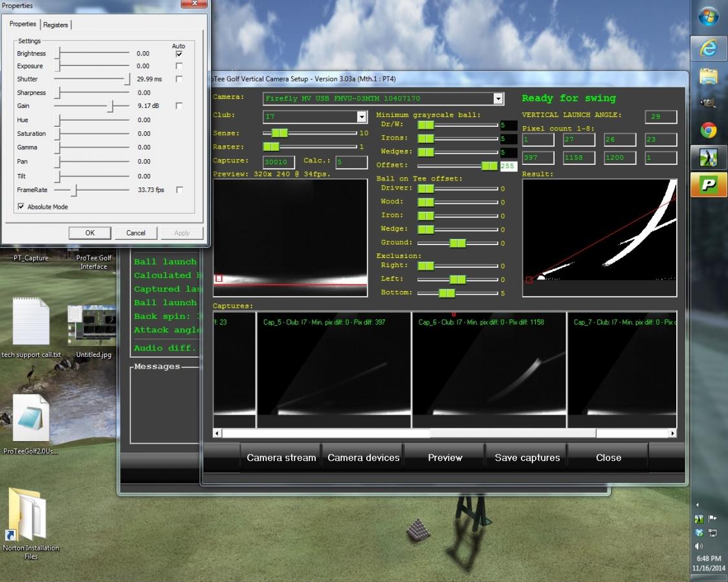Open the ProTee Golf green P taskbar icon
This screenshot has width=728, height=582.
pos(709,185)
